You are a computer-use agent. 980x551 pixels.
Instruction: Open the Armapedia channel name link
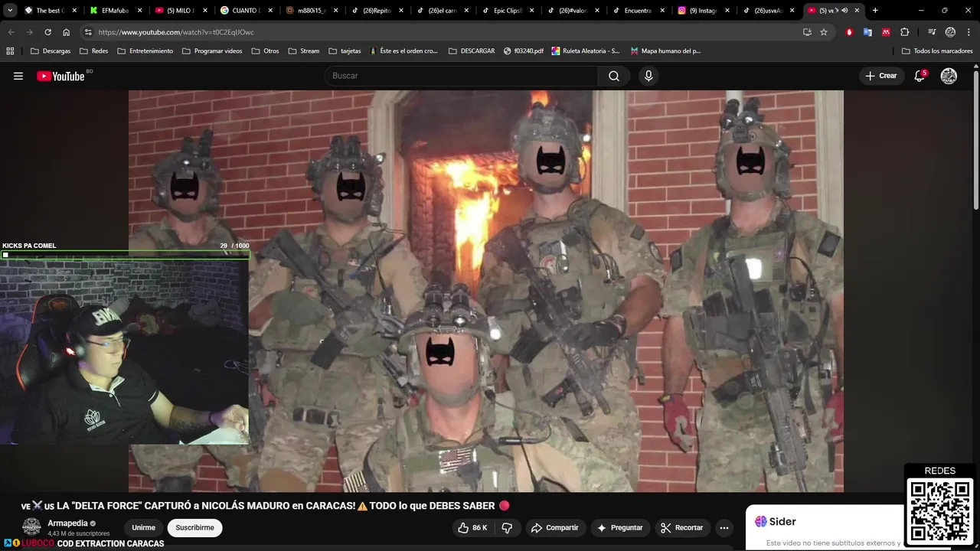point(67,523)
